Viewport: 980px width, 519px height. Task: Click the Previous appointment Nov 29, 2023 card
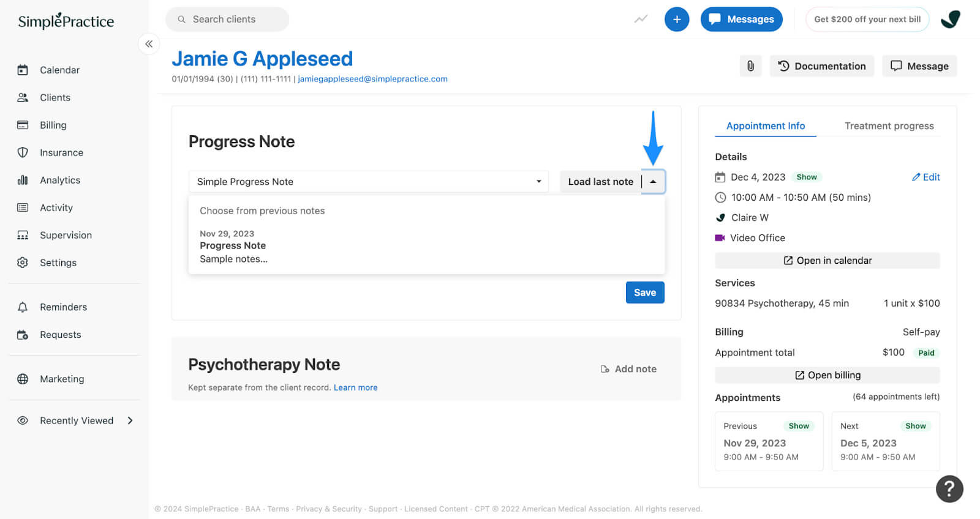769,441
